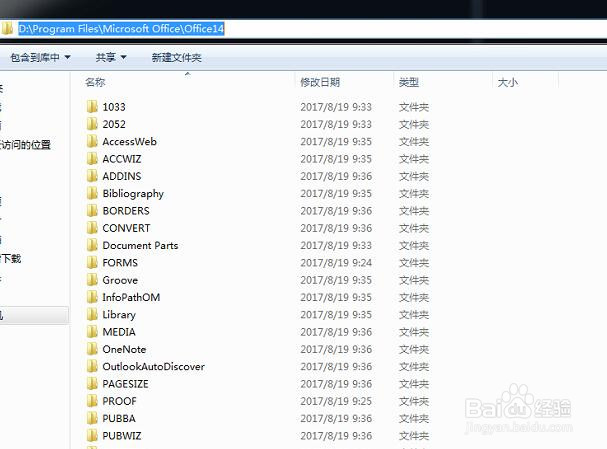Click the PUBBA folder icon
Viewport: 607px width, 449px height.
(x=92, y=418)
